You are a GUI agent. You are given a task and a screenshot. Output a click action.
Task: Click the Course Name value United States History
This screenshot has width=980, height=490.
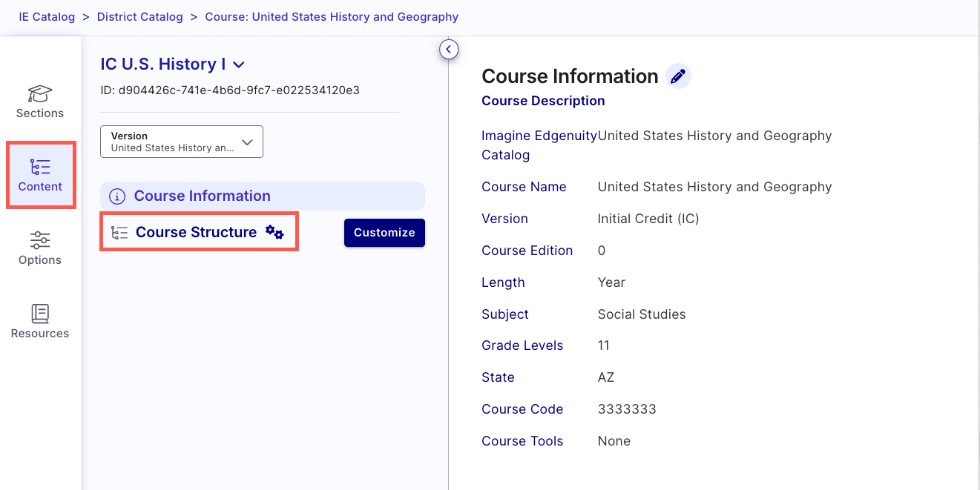point(714,187)
